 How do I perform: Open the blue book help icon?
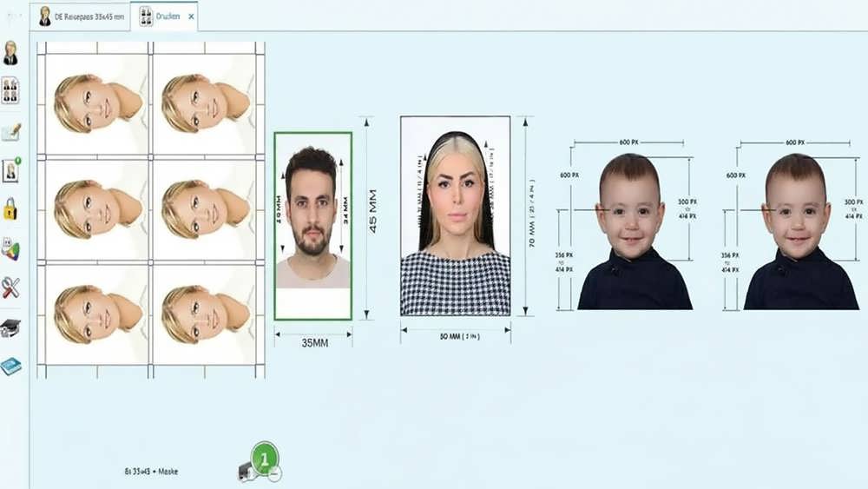click(x=10, y=366)
